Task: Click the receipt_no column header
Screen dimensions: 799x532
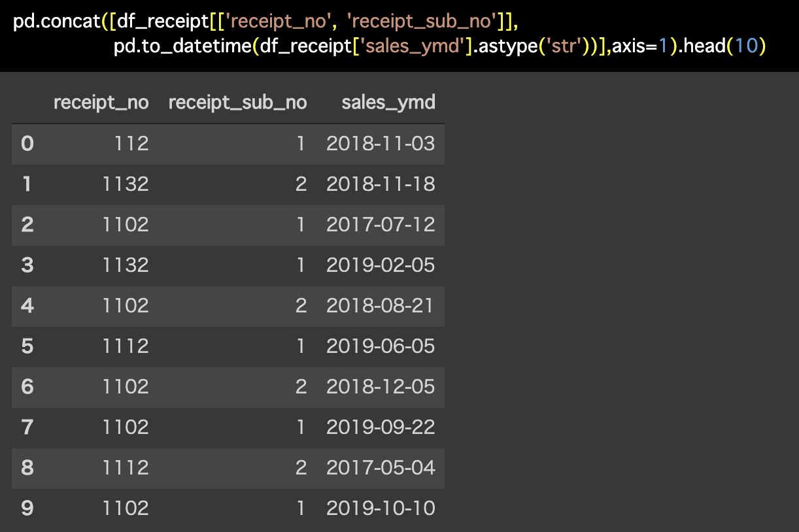Action: tap(101, 103)
